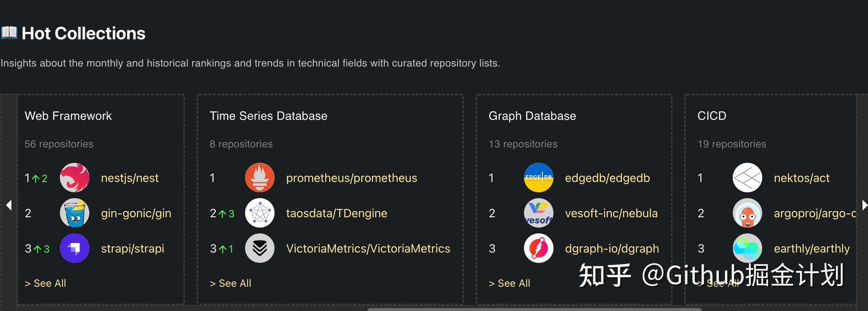Click the earthly green logo avatar

tap(747, 249)
